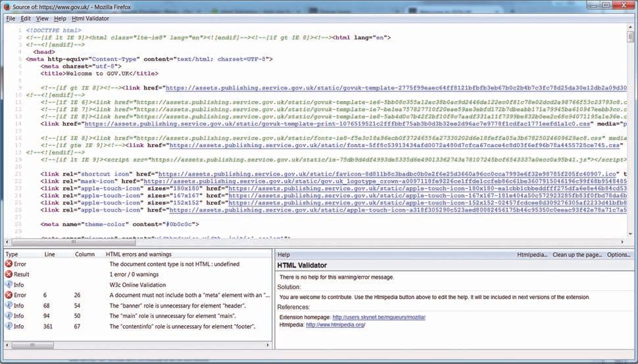Click the error icon for content type error

[x=9, y=264]
